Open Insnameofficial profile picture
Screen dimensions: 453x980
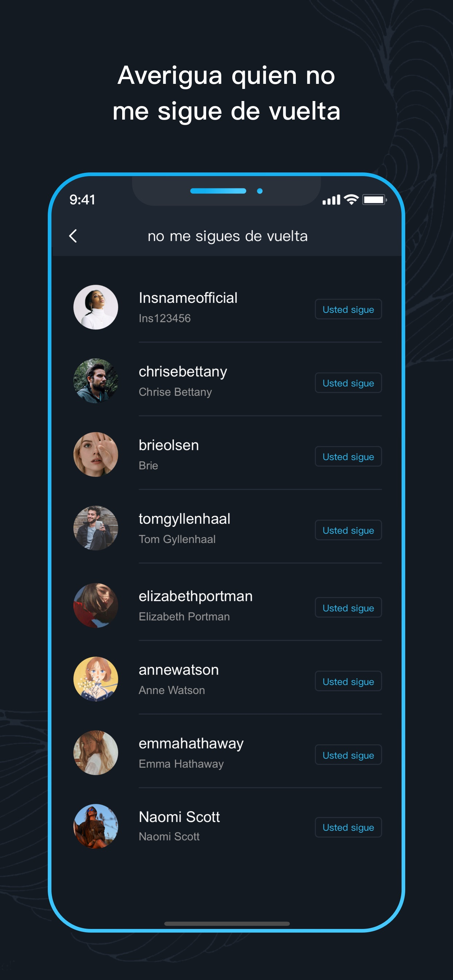(x=96, y=307)
